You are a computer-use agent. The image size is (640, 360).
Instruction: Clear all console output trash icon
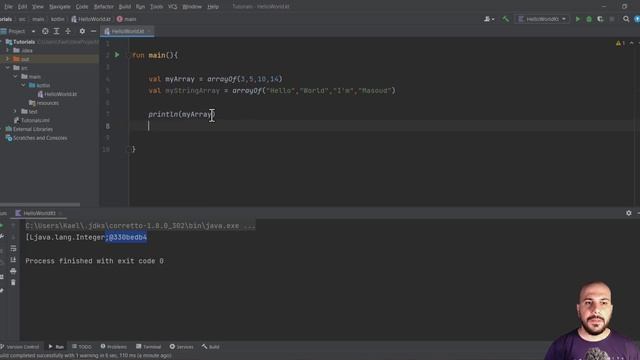pos(13,282)
